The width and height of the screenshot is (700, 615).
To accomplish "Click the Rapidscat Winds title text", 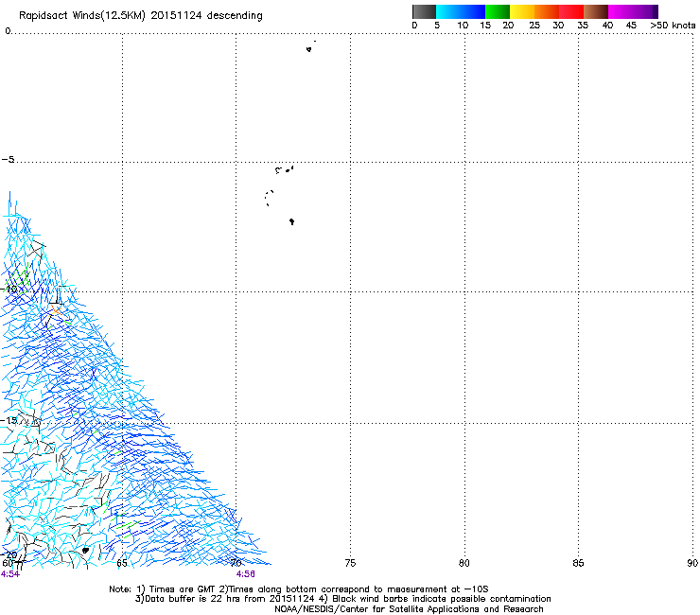I will pyautogui.click(x=141, y=16).
